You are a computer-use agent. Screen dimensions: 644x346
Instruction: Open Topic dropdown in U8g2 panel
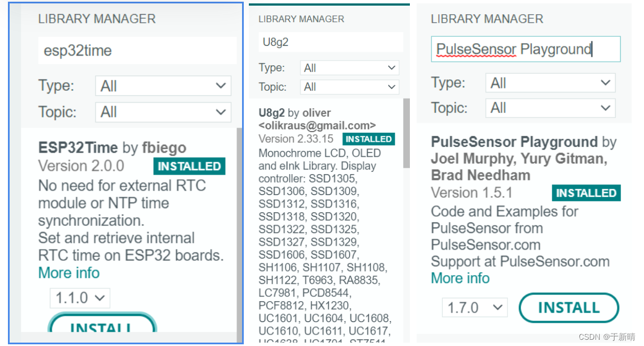pyautogui.click(x=350, y=87)
